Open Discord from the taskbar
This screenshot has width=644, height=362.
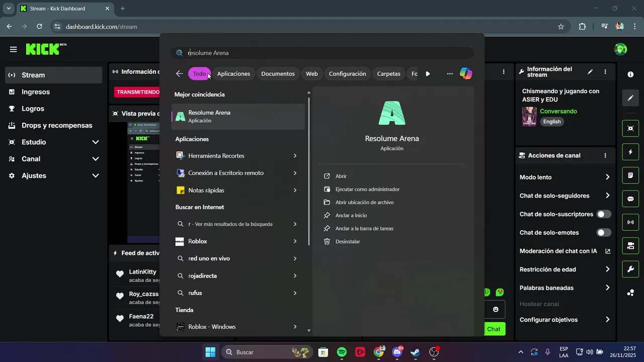point(397,352)
